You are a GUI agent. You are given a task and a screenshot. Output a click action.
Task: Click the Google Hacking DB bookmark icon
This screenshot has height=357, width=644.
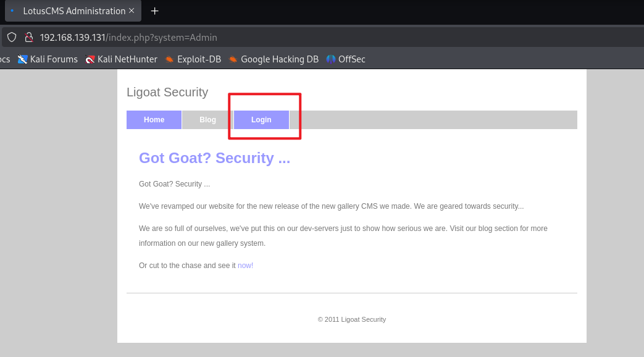coord(233,59)
